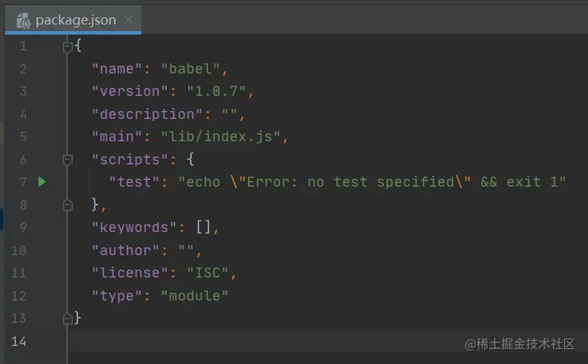Screen dimensions: 588x364
Task: Run the test script gutter arrow
Action: tap(42, 182)
